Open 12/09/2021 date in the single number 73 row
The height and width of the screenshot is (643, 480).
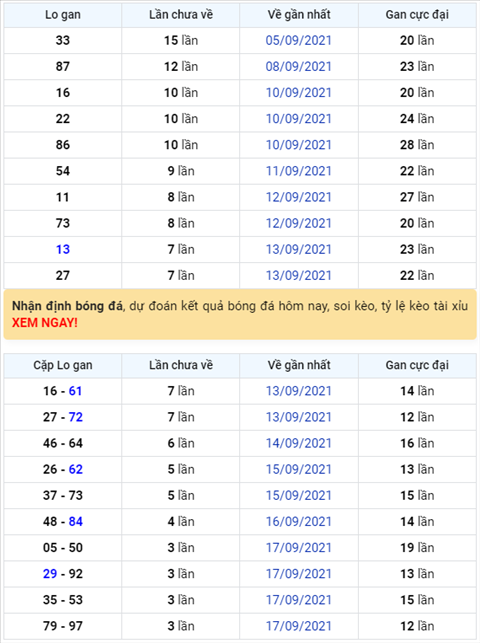[298, 223]
